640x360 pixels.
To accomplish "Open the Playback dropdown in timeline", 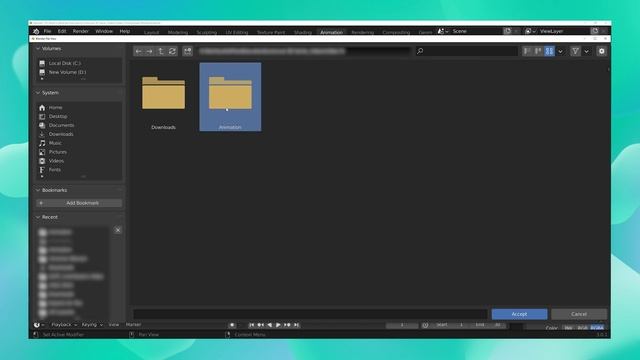I will tap(64, 325).
